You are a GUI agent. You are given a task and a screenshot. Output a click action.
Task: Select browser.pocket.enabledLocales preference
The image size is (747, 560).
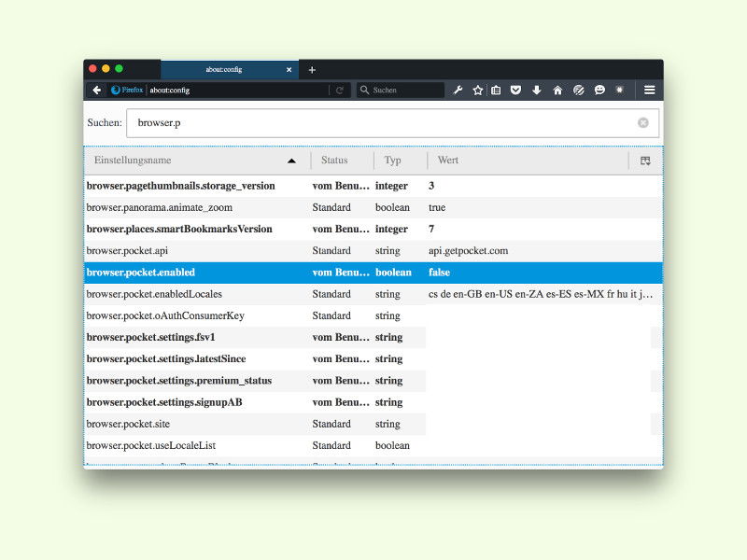point(373,294)
